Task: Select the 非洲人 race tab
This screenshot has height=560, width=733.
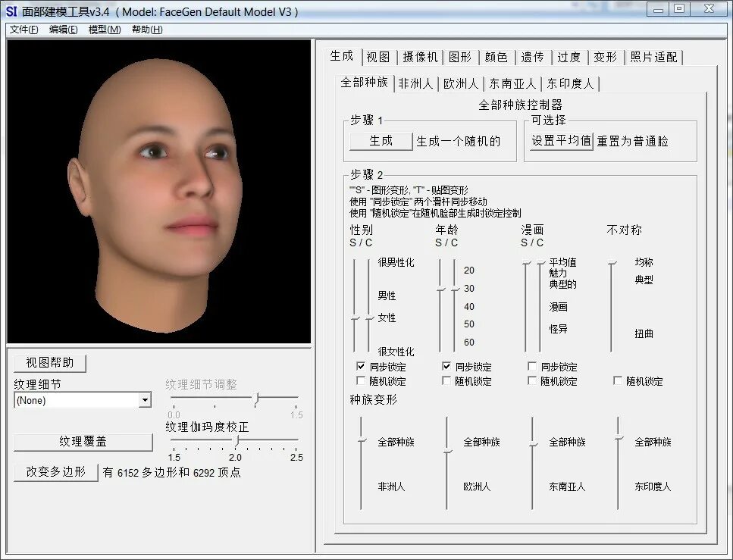Action: 414,83
